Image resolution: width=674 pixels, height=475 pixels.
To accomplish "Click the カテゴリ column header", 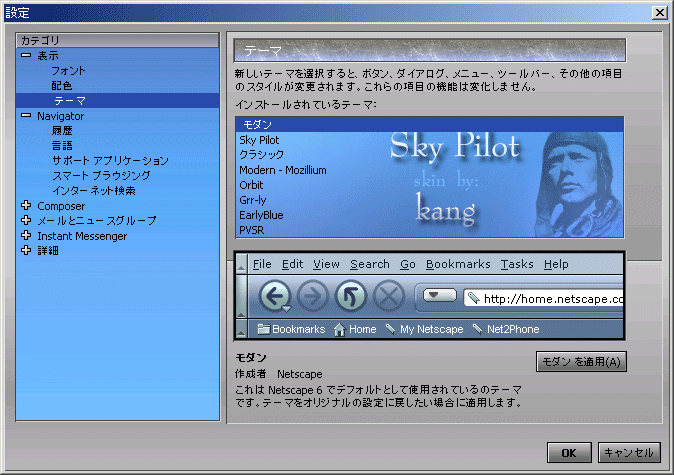I will (x=117, y=40).
